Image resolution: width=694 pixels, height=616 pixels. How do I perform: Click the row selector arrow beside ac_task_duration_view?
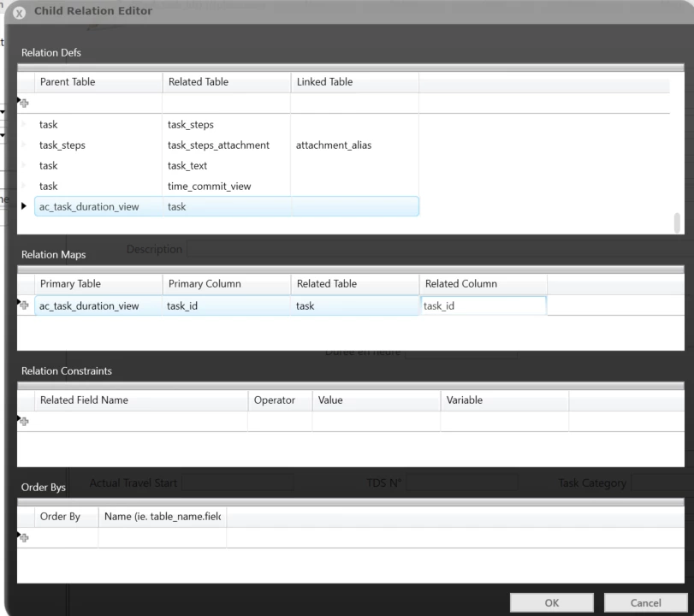pyautogui.click(x=24, y=206)
